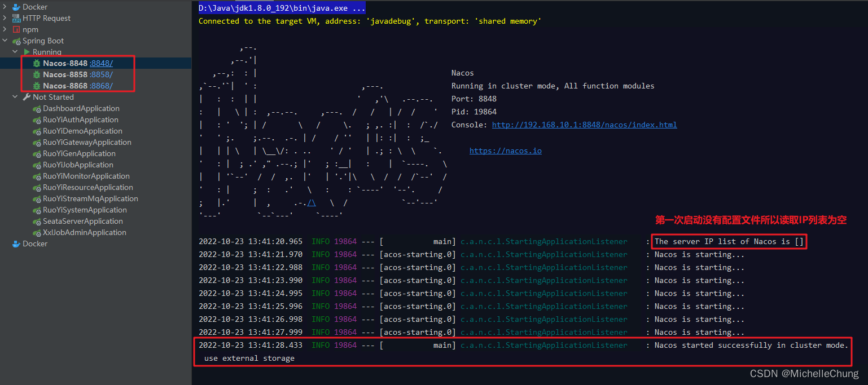Select the Nacos-8868 run configuration

65,86
